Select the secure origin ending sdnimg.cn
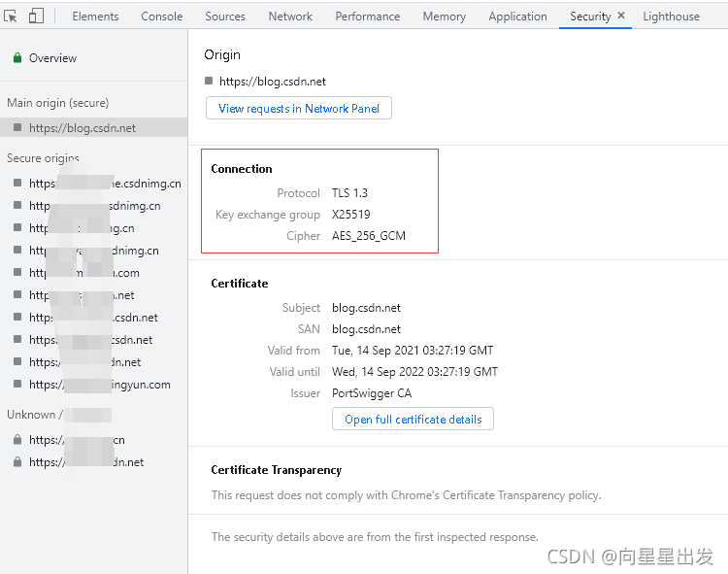 (x=95, y=206)
